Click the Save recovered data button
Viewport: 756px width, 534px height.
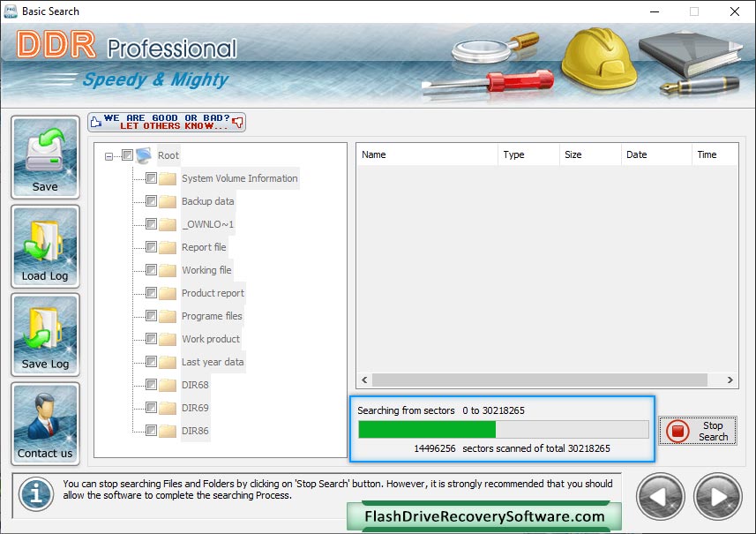click(x=45, y=157)
